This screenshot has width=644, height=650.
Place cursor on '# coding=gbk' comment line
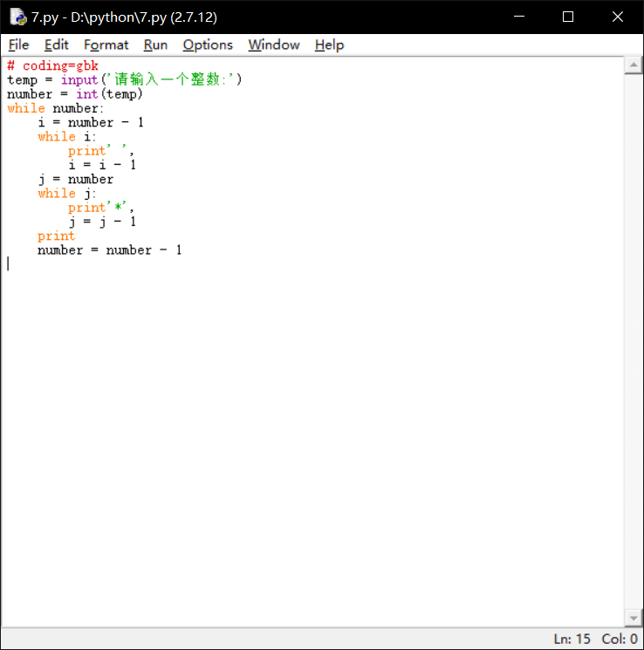point(52,65)
